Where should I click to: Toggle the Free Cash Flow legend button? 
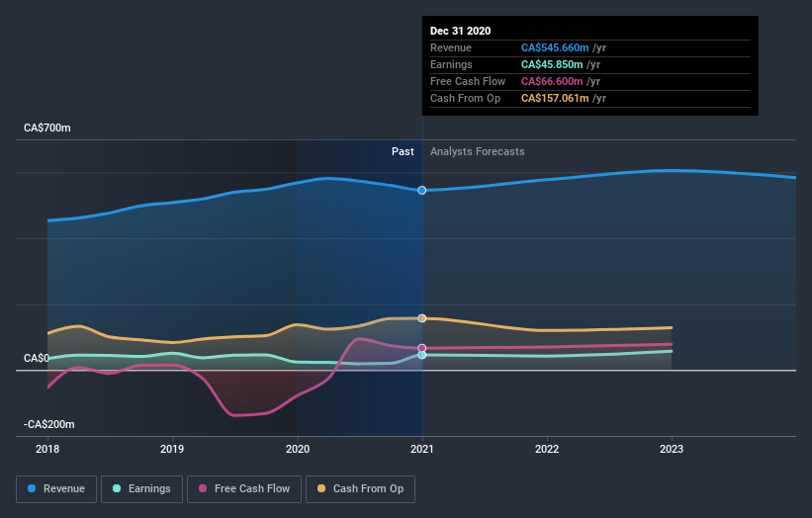244,489
